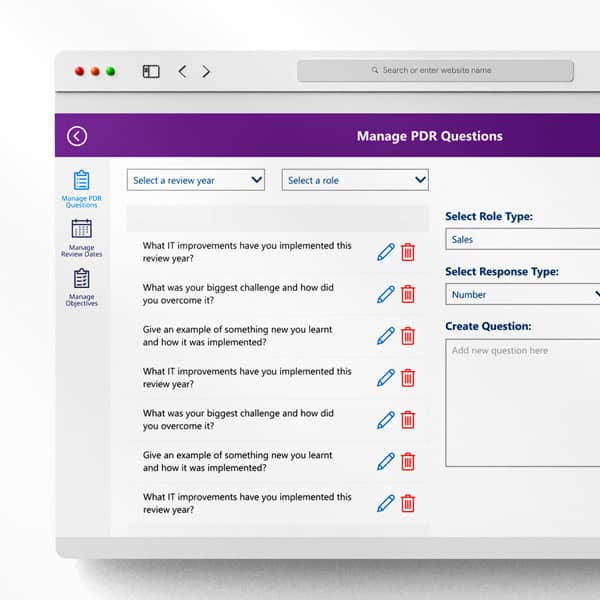Go forward using browser forward chevron
The width and height of the screenshot is (600, 600).
pos(206,72)
